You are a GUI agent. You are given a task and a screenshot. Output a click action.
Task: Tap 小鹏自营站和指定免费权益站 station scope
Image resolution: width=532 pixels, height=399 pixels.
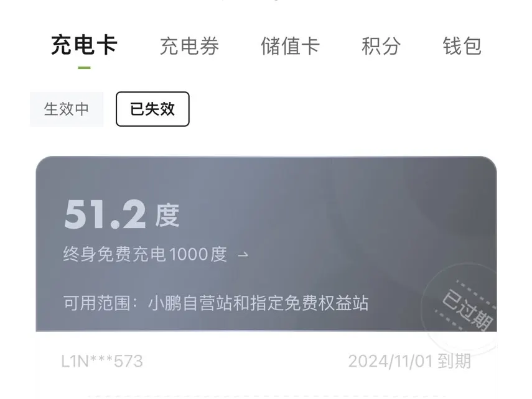click(x=259, y=303)
